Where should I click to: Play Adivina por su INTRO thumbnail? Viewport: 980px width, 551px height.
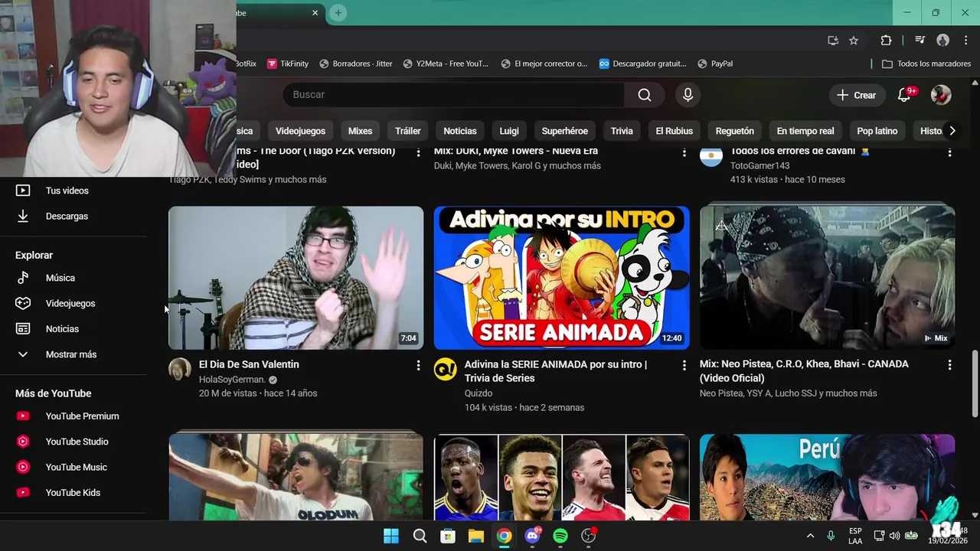click(x=561, y=278)
